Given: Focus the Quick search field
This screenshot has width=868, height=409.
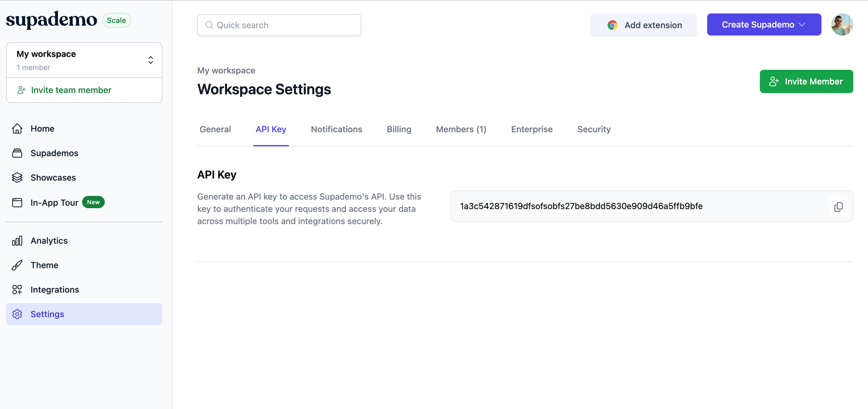Looking at the screenshot, I should click(x=279, y=25).
